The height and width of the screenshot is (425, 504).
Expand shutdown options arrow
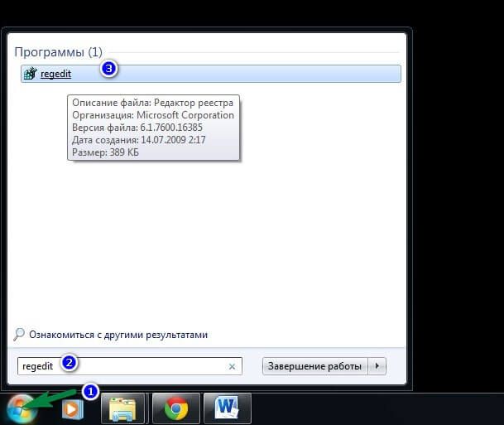[x=377, y=366]
